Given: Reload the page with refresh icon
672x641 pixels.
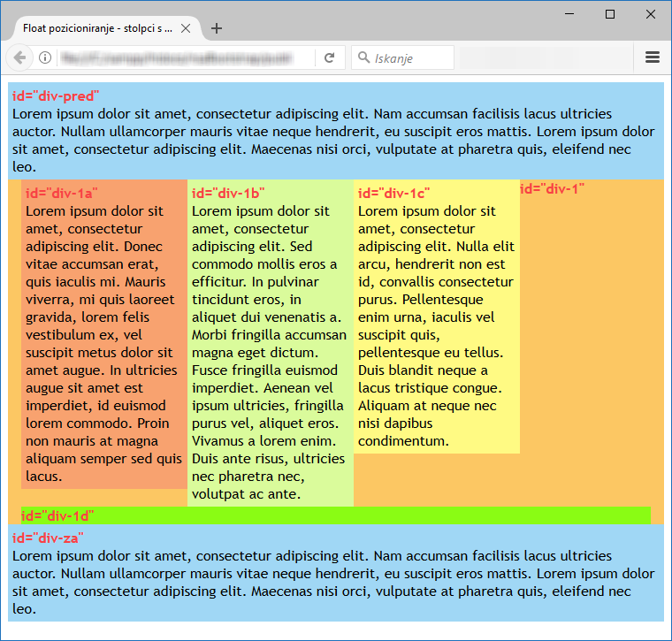Looking at the screenshot, I should click(x=329, y=57).
